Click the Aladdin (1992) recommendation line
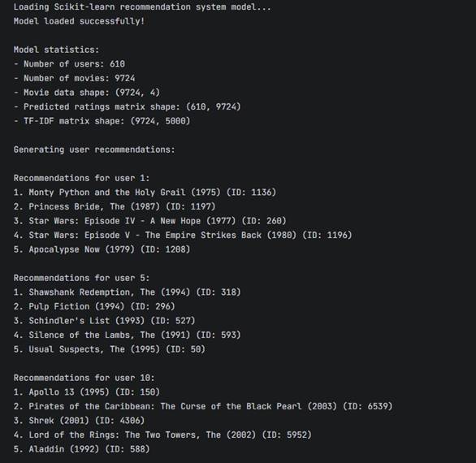Screen dimensions: 476x463 click(82, 449)
